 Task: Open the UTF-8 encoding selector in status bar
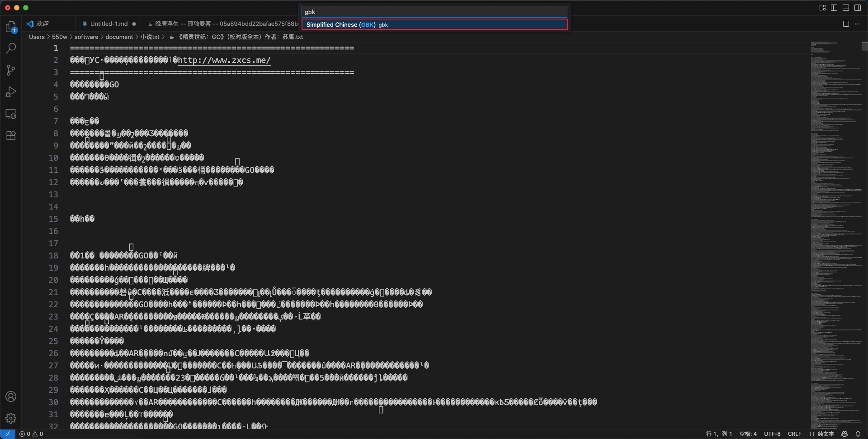pos(772,434)
